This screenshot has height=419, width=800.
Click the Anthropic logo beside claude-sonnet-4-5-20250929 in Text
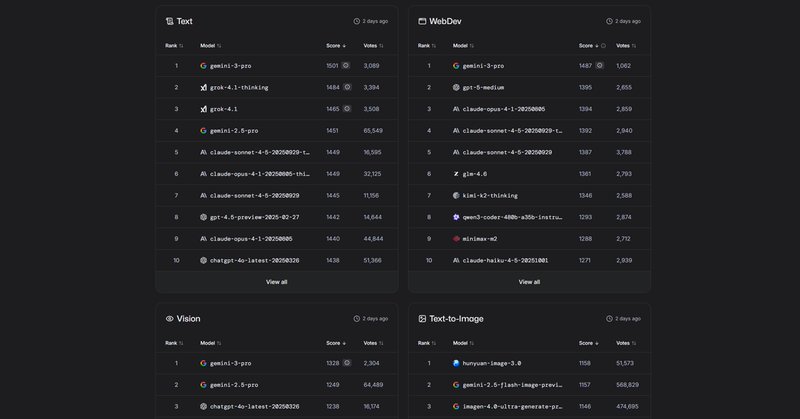point(204,195)
